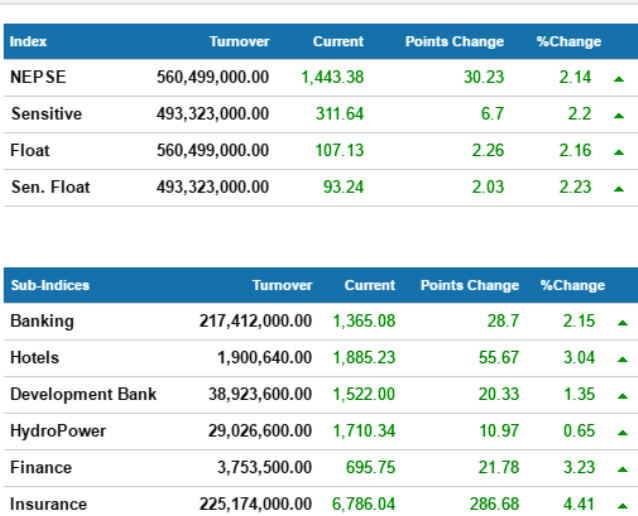Click the up arrow icon in Finance row
638x516 pixels.
coord(623,470)
